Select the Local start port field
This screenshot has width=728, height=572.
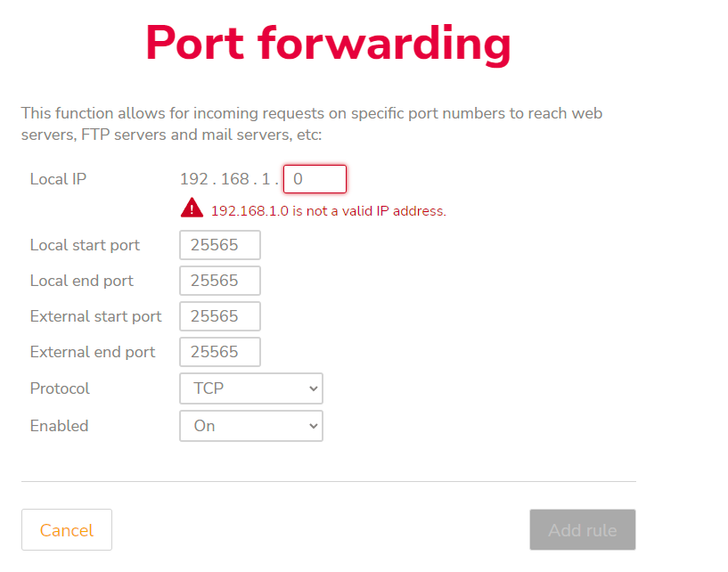[x=219, y=244]
